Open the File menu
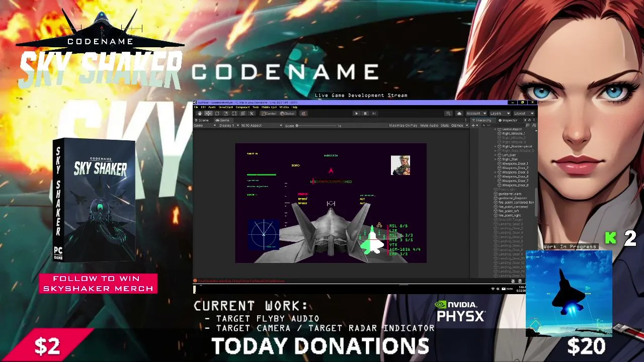The height and width of the screenshot is (362, 644). [x=196, y=107]
